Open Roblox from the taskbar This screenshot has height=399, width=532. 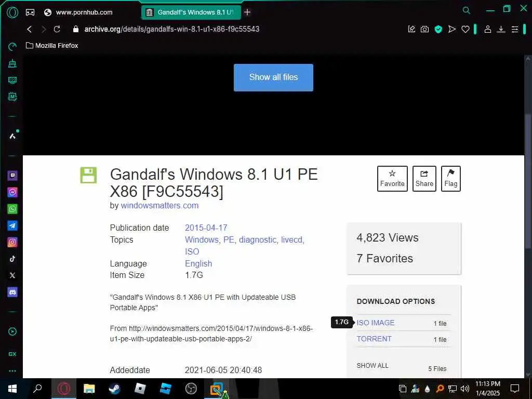coord(140,389)
